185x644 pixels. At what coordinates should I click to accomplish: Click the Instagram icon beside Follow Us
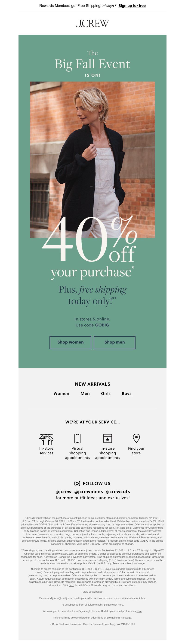click(77, 483)
